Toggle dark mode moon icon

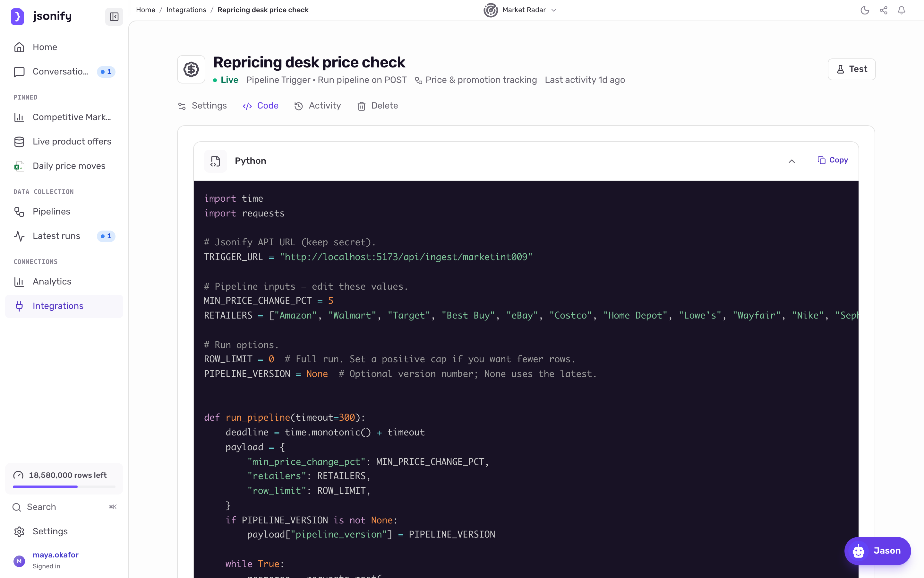[x=865, y=10]
